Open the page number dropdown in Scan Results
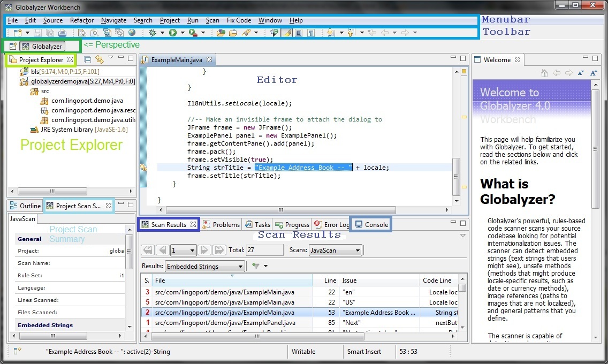Viewport: 608px width, 364px height. tap(183, 250)
